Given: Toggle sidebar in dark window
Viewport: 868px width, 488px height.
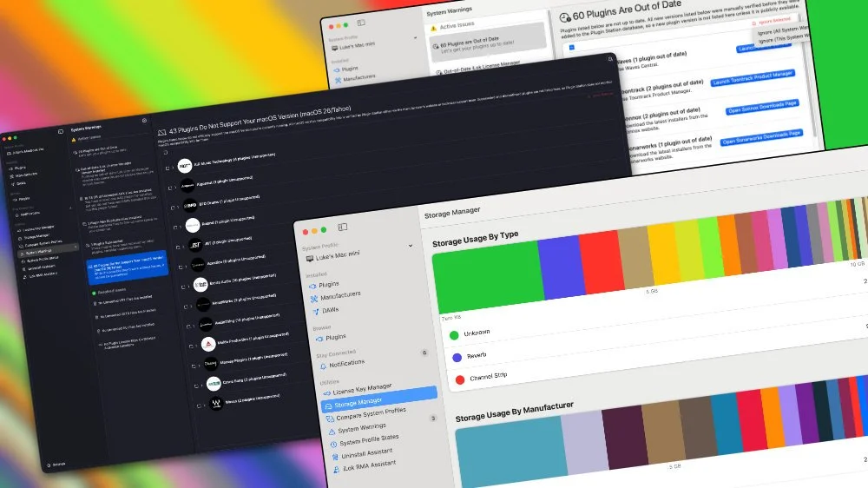Looking at the screenshot, I should pos(61,131).
